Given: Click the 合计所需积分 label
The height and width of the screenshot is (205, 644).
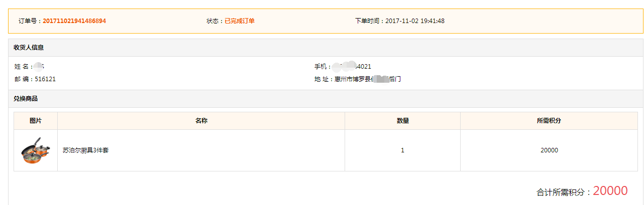Looking at the screenshot, I should coord(563,192).
